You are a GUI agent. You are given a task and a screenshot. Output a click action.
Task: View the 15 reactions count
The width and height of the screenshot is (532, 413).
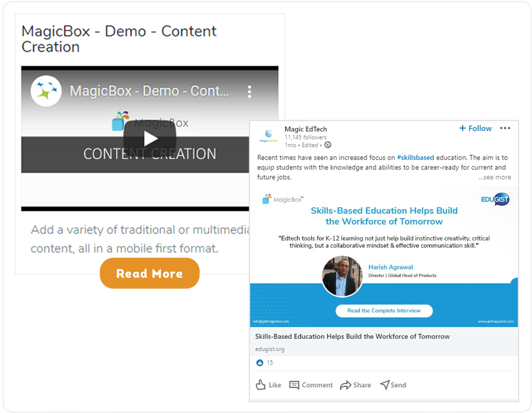click(270, 362)
